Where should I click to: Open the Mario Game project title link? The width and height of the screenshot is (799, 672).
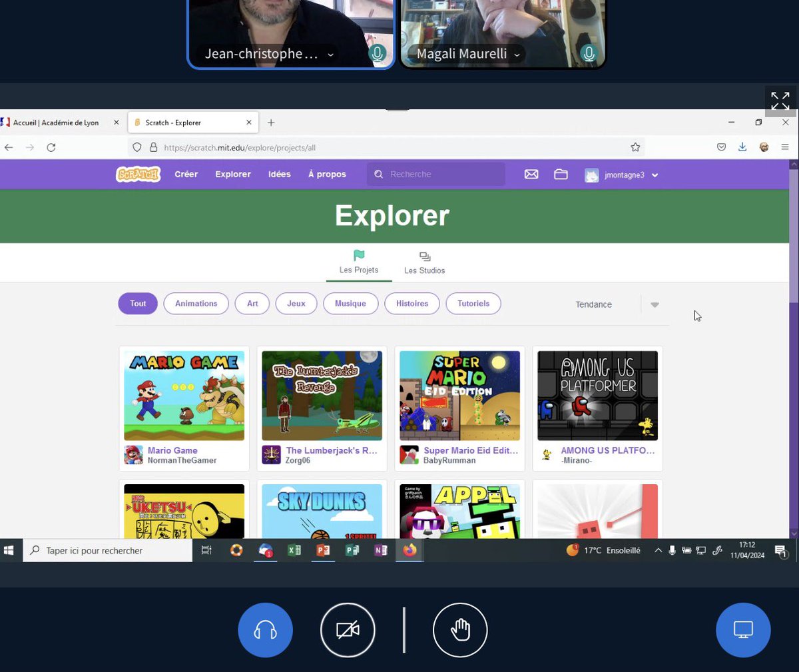[x=172, y=450]
